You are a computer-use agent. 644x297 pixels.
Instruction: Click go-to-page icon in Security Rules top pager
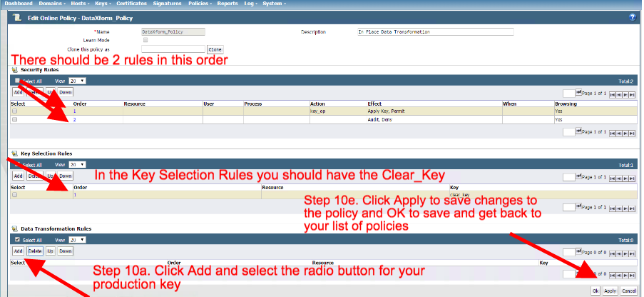coord(578,93)
